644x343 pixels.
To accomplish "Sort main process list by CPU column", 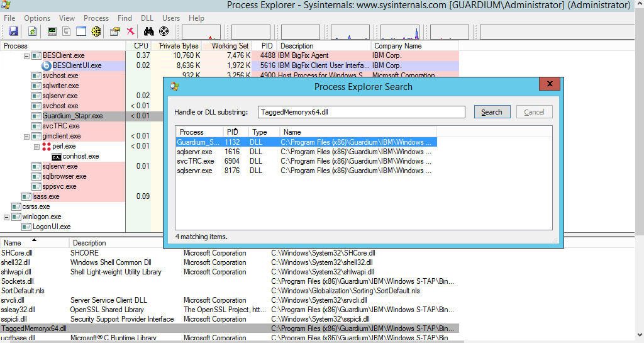I will tap(138, 45).
